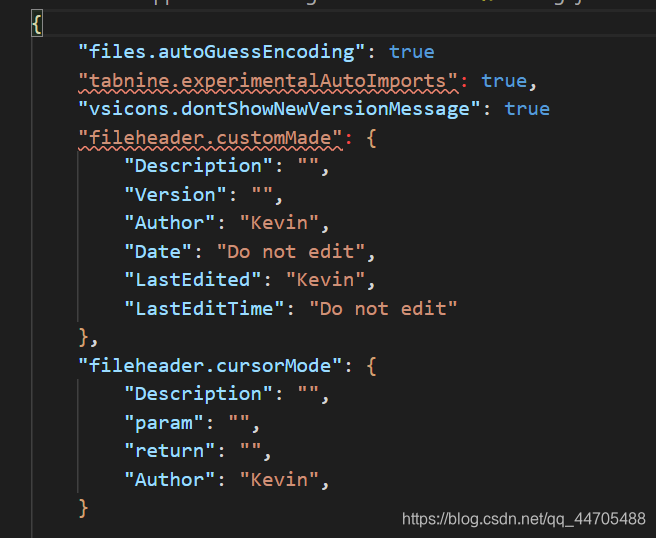This screenshot has height=538, width=656.
Task: Click the "vsicons.dontShowNewVersionMessage" key
Action: [279, 109]
